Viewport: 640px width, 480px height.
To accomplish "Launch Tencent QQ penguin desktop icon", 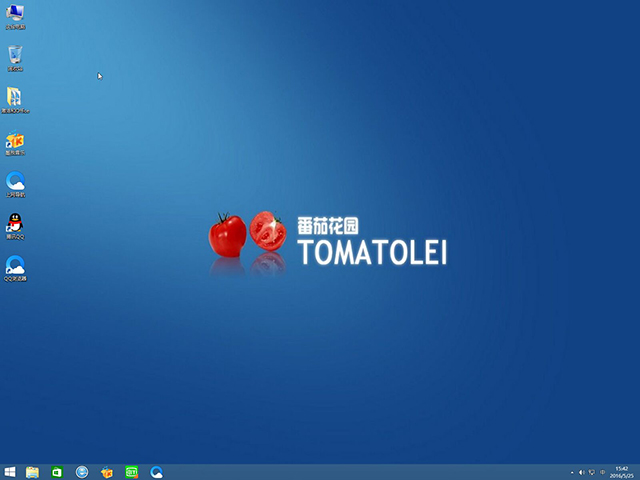I will click(15, 224).
